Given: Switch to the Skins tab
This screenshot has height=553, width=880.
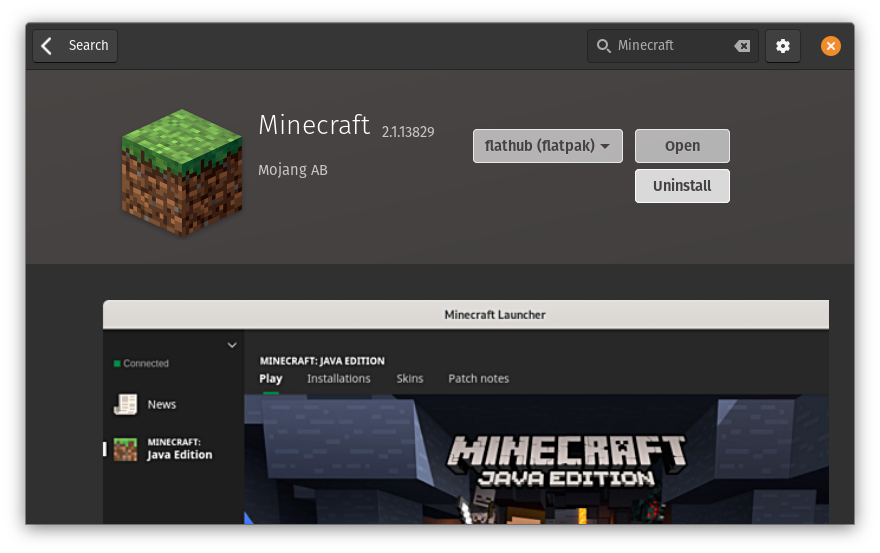Looking at the screenshot, I should coord(410,379).
